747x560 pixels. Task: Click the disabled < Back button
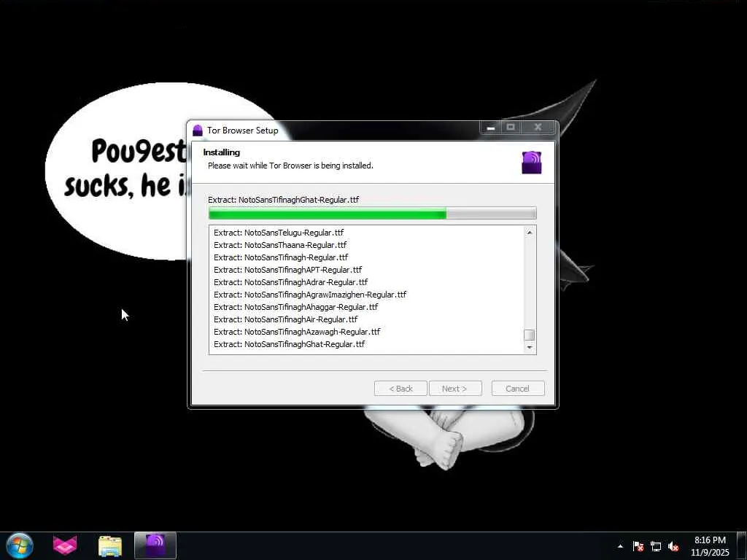coord(400,389)
